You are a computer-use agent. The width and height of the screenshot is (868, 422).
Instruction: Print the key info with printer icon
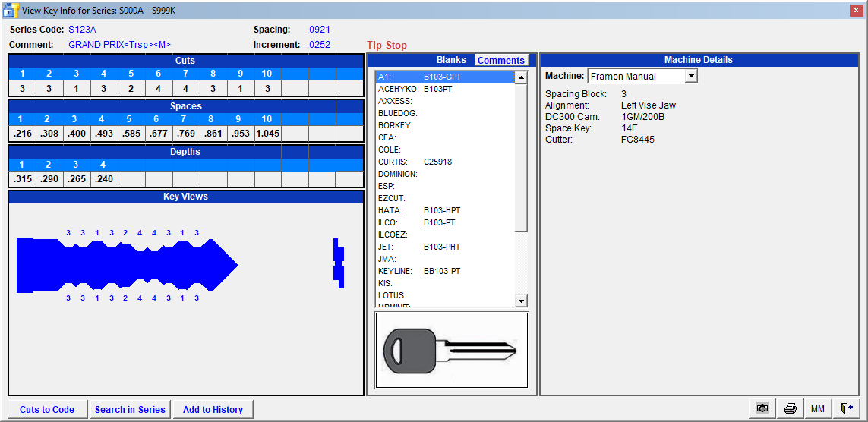790,408
